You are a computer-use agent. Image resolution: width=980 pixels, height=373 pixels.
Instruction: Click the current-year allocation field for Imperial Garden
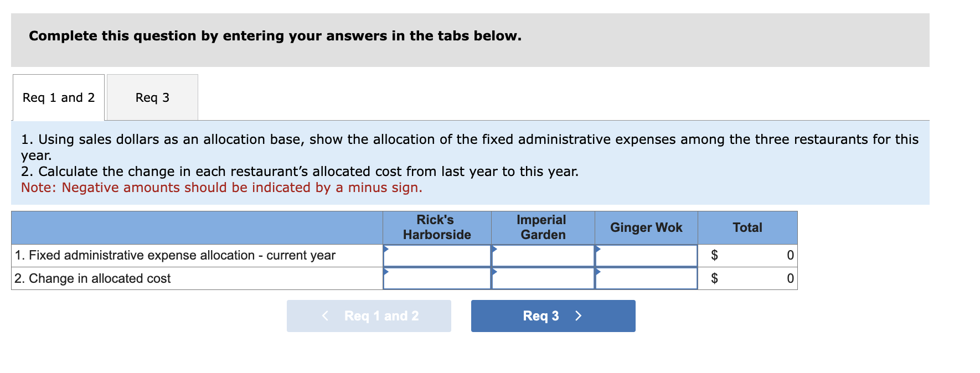(543, 256)
